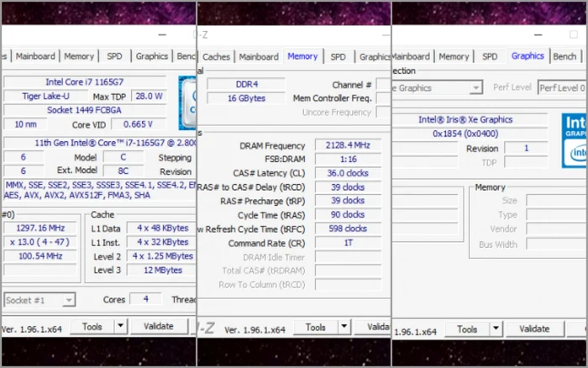Open the SPD tab in left CPU-Z window
588x368 pixels.
tap(114, 56)
